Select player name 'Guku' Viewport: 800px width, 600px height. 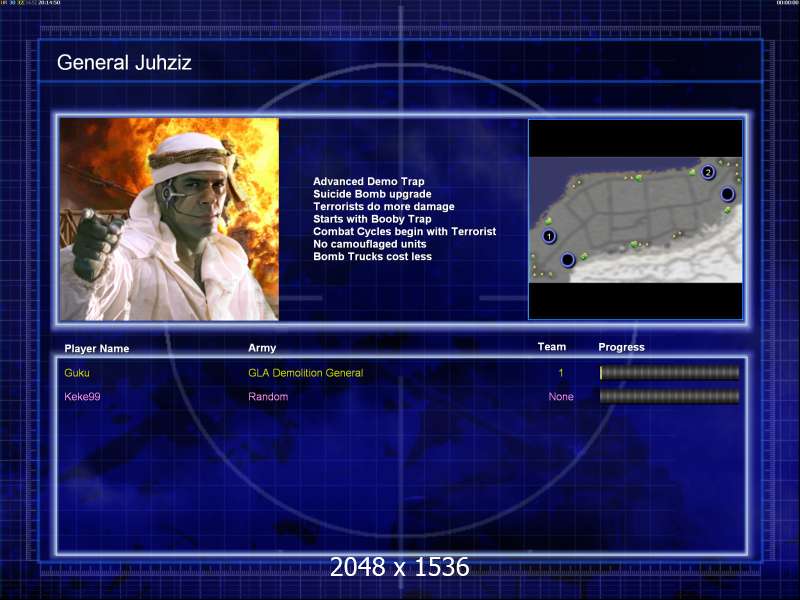pos(77,373)
